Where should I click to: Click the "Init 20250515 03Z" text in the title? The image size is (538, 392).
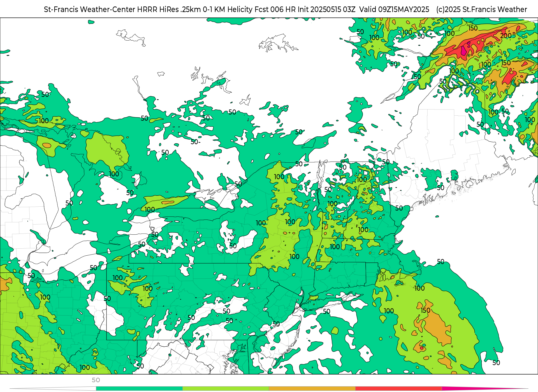[326, 10]
